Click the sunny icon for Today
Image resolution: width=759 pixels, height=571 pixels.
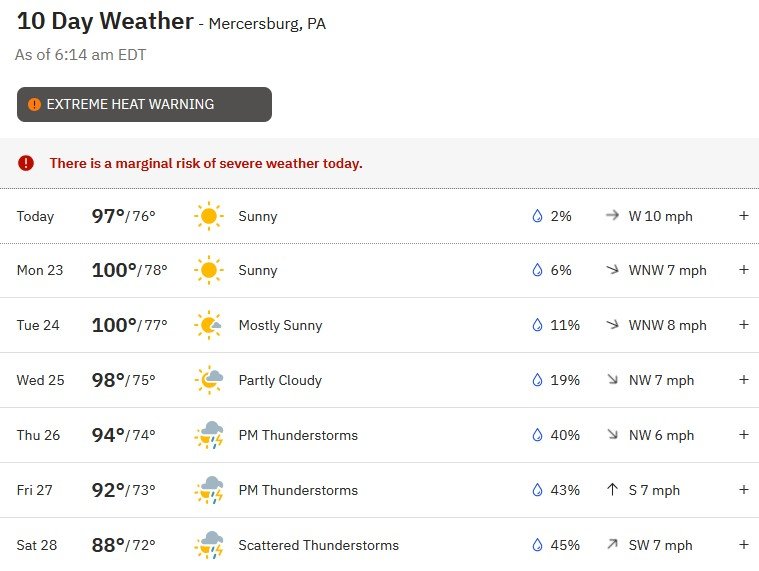pos(209,216)
